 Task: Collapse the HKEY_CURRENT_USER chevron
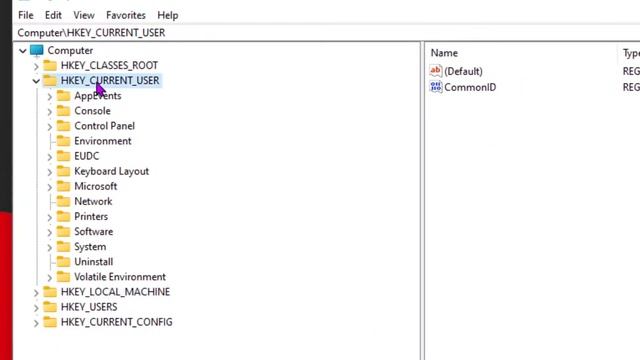tap(36, 81)
